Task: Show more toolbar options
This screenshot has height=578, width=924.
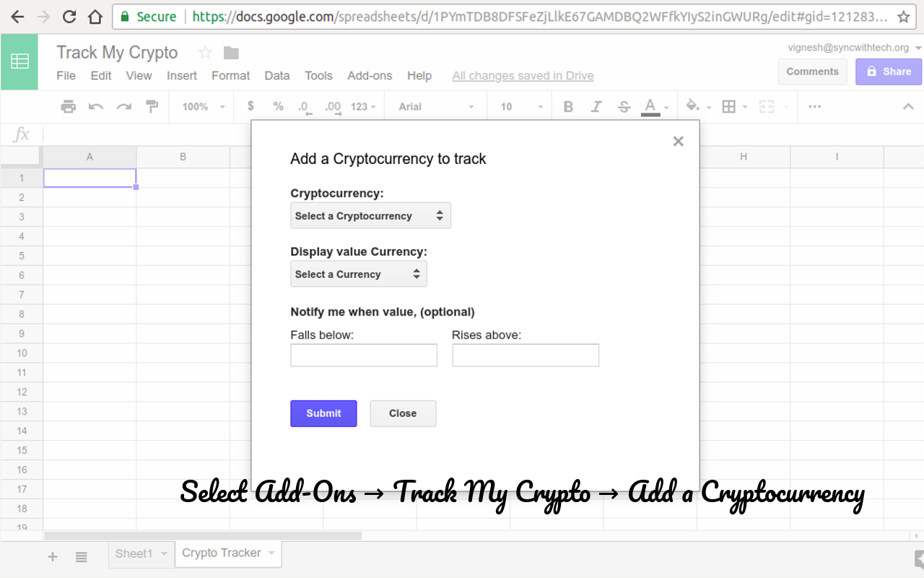Action: pos(814,107)
